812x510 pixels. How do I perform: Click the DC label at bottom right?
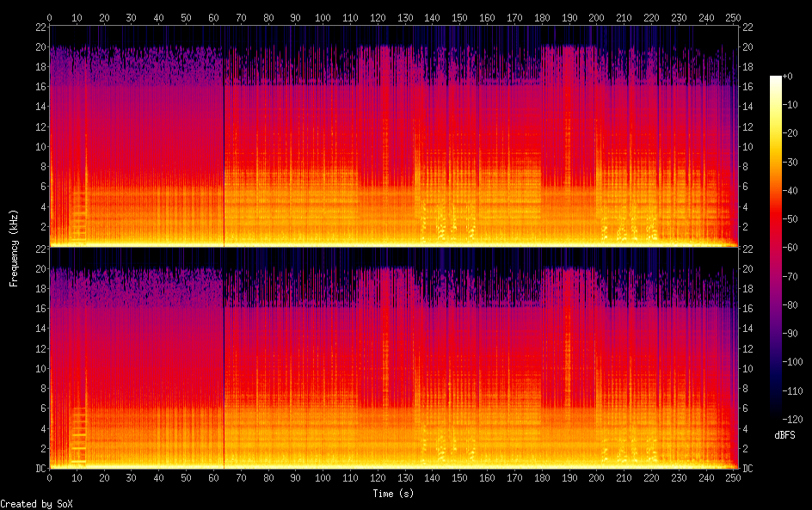click(x=748, y=469)
